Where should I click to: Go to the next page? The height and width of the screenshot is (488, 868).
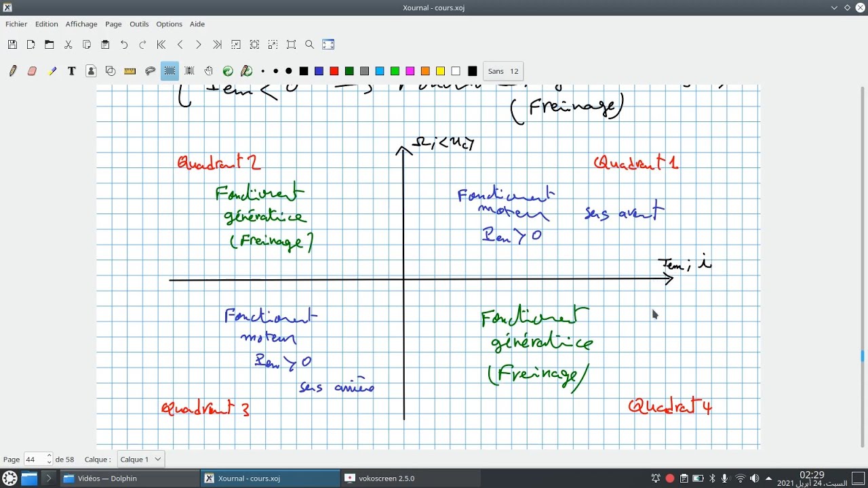(199, 45)
